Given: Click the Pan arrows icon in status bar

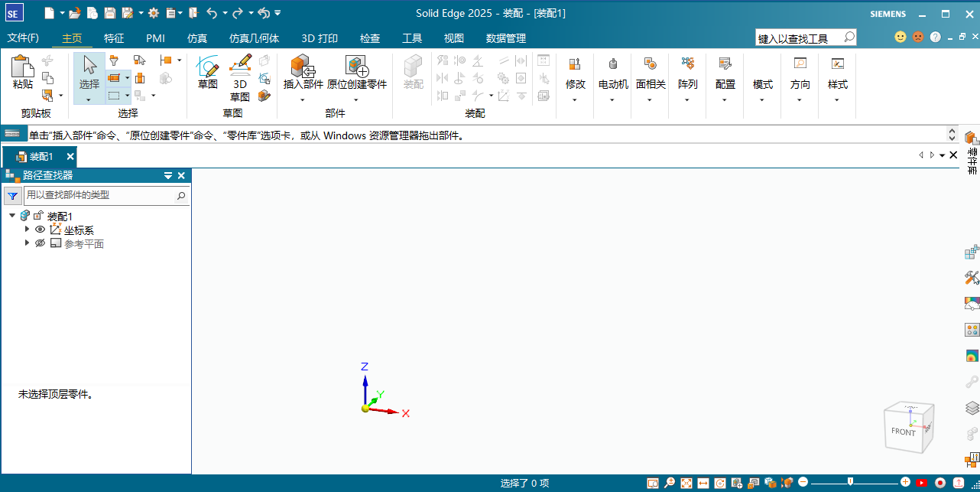Looking at the screenshot, I should coord(703,483).
